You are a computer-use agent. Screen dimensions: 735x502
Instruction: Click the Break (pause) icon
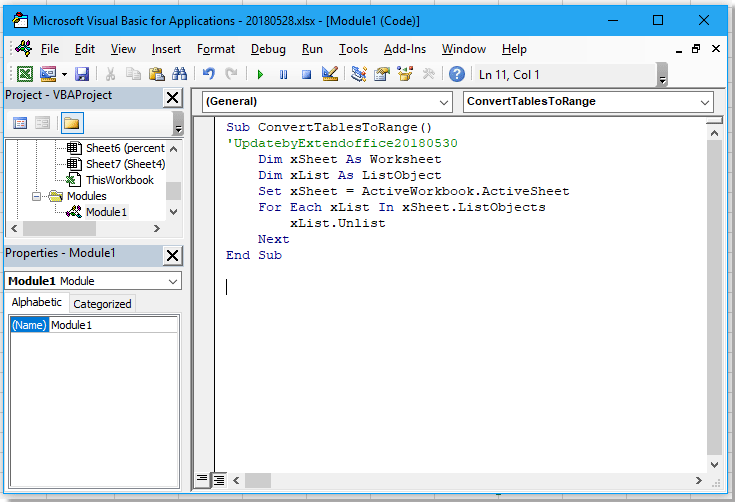point(284,74)
